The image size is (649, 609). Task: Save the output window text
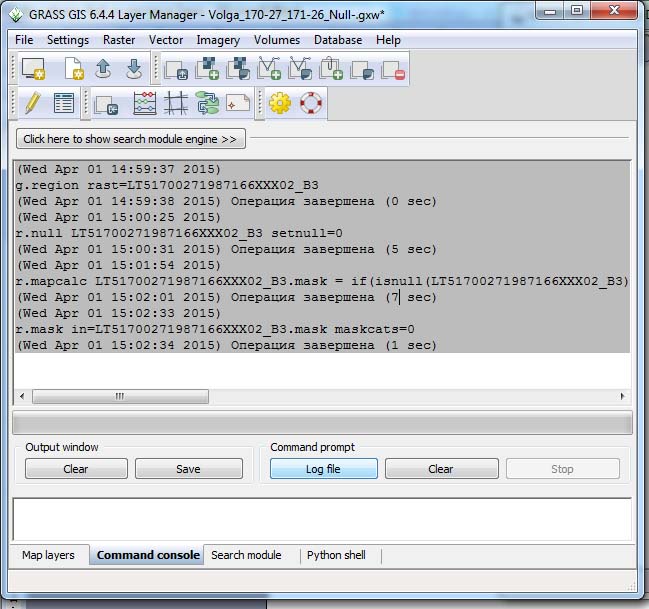click(188, 469)
